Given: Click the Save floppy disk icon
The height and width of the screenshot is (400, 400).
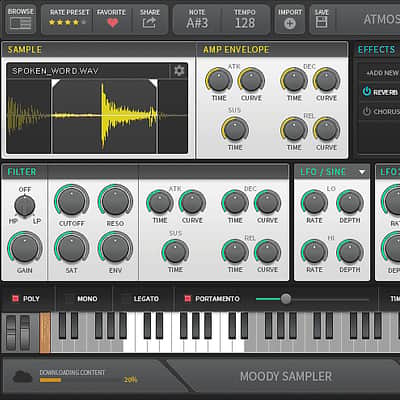Looking at the screenshot, I should (321, 22).
